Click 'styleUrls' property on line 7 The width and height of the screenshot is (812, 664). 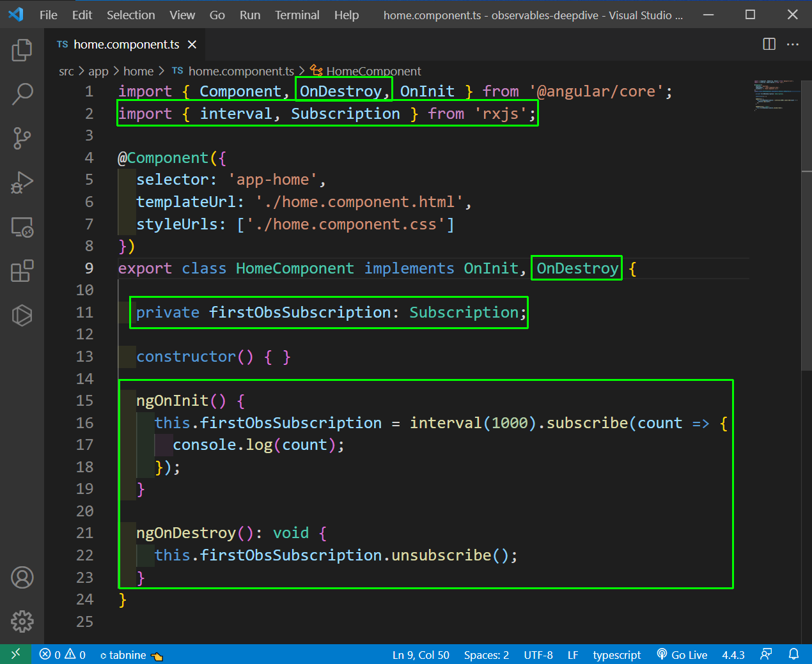click(x=177, y=224)
